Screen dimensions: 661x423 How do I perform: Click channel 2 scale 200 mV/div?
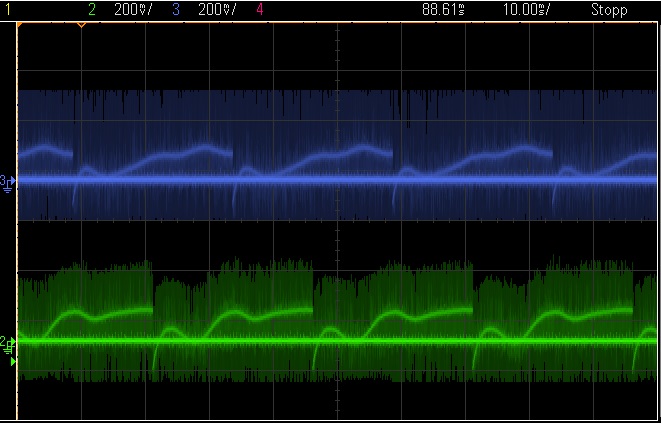[x=133, y=9]
